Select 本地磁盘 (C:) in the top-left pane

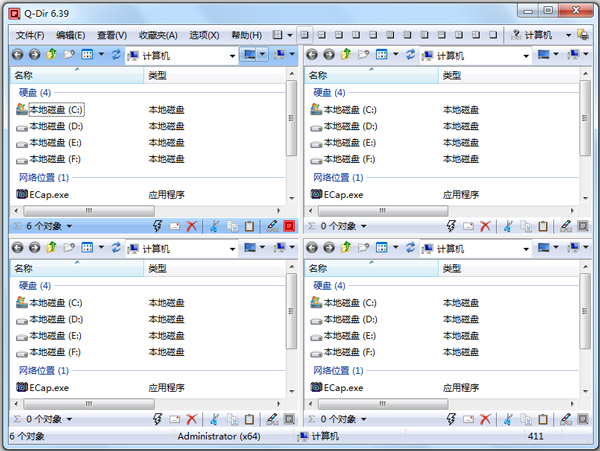[56, 110]
